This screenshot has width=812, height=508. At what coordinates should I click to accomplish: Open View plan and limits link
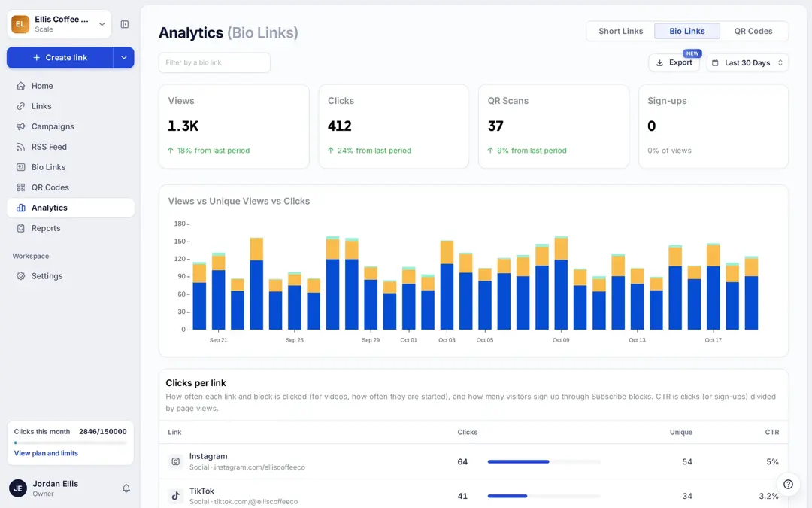click(x=46, y=453)
